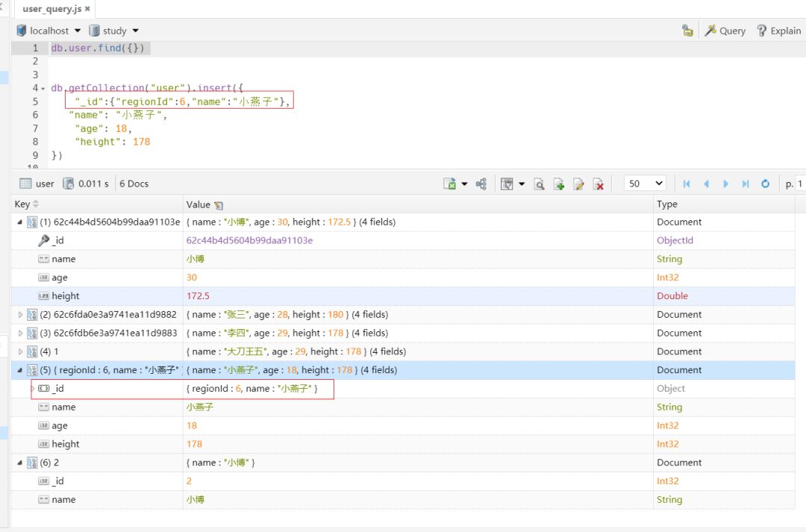806x532 pixels.
Task: Click the view document magnifier icon
Action: tap(539, 184)
